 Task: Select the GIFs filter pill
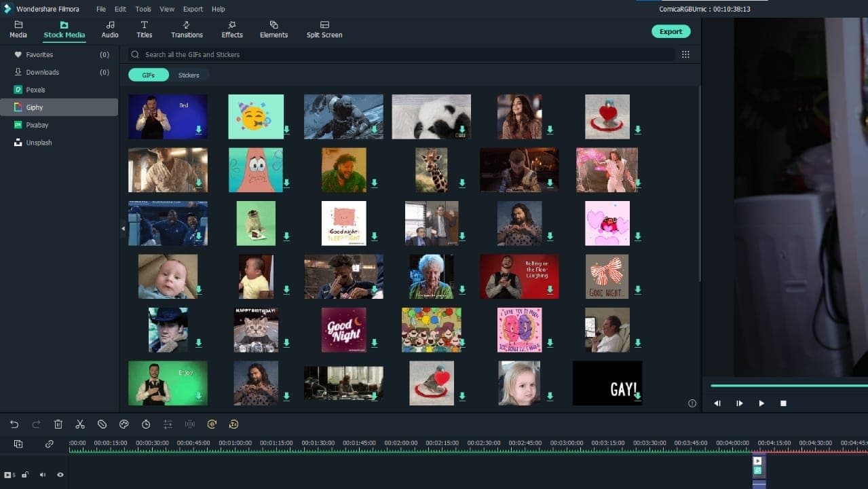[x=149, y=75]
